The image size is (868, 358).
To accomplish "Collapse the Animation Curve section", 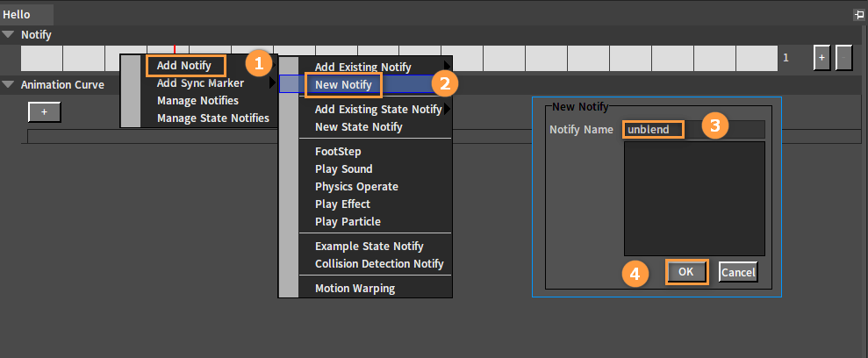I will coord(9,85).
